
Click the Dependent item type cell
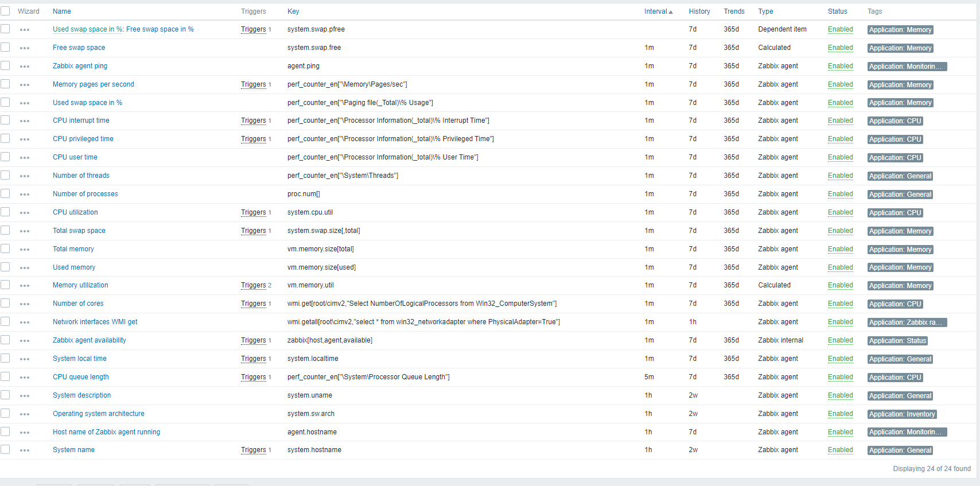pyautogui.click(x=782, y=29)
